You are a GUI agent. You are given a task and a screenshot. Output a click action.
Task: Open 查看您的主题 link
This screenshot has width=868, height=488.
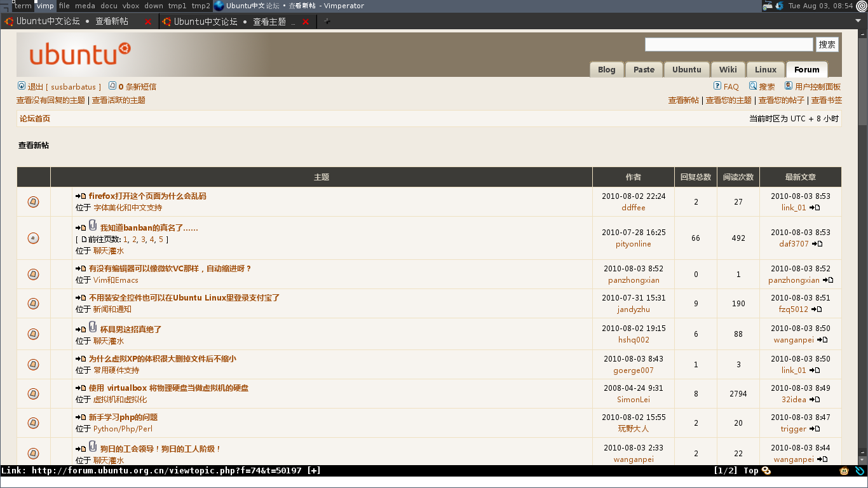click(x=729, y=100)
